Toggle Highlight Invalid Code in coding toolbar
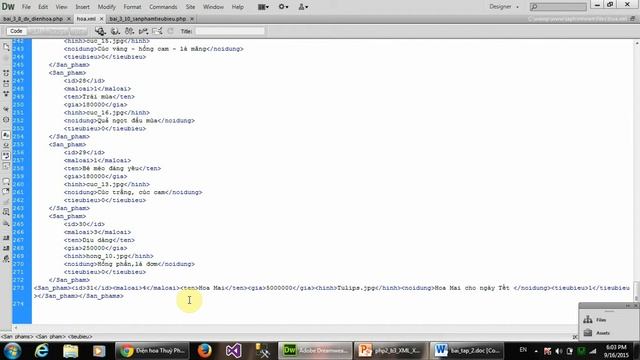Viewport: 640px width, 360px height. (x=6, y=145)
